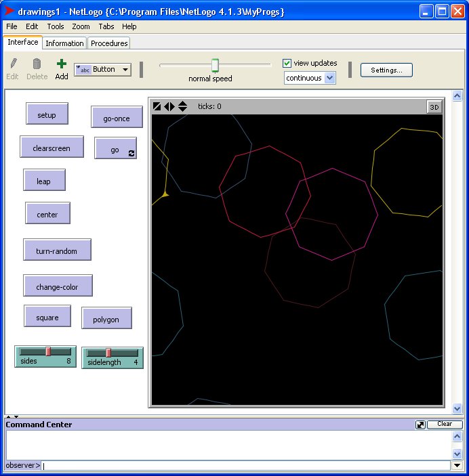
Task: Click the clearscreen button
Action: 52,147
